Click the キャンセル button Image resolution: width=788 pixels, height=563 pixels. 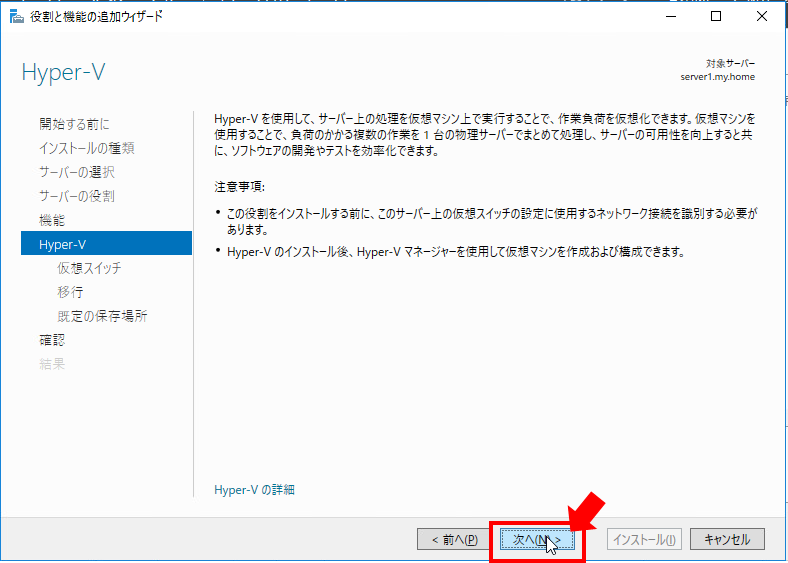(x=727, y=539)
